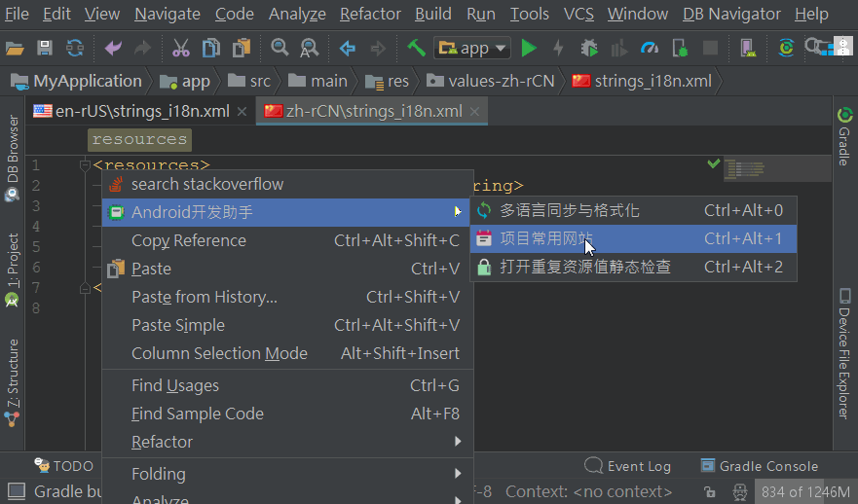The height and width of the screenshot is (504, 858).
Task: Open the AVD Manager icon
Action: click(748, 49)
